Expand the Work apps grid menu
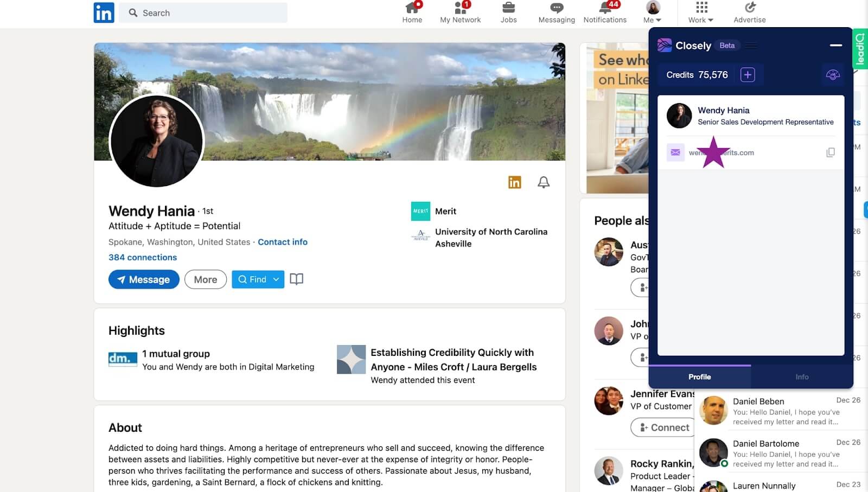 (x=701, y=12)
